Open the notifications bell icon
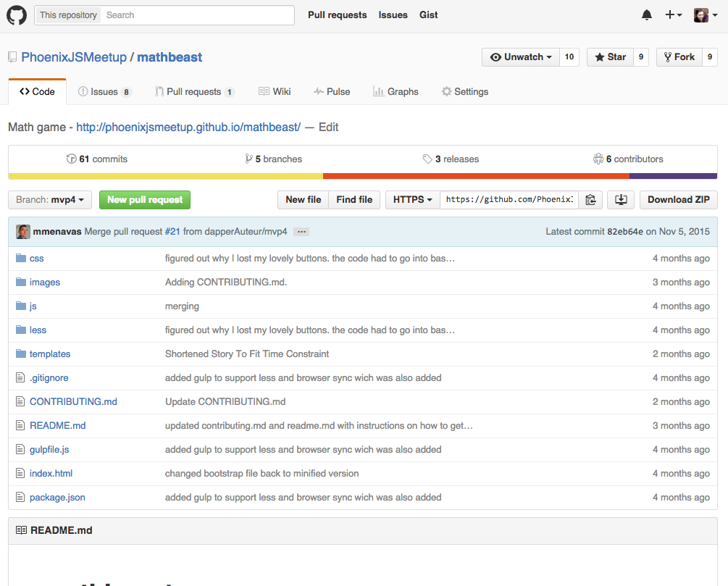 click(646, 15)
